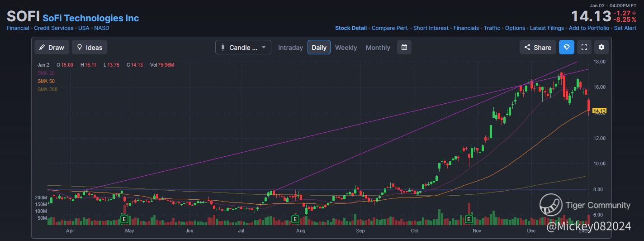644x241 pixels.
Task: Open the Short Interest link
Action: (x=431, y=28)
